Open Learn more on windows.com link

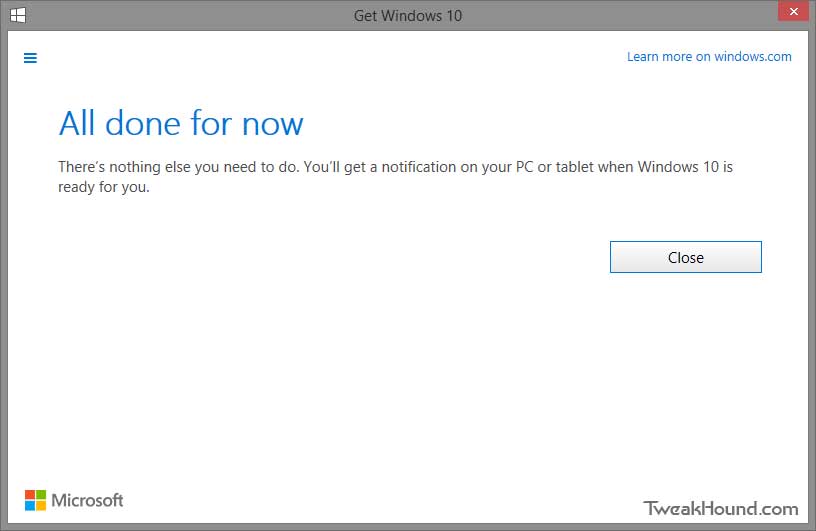[x=709, y=56]
